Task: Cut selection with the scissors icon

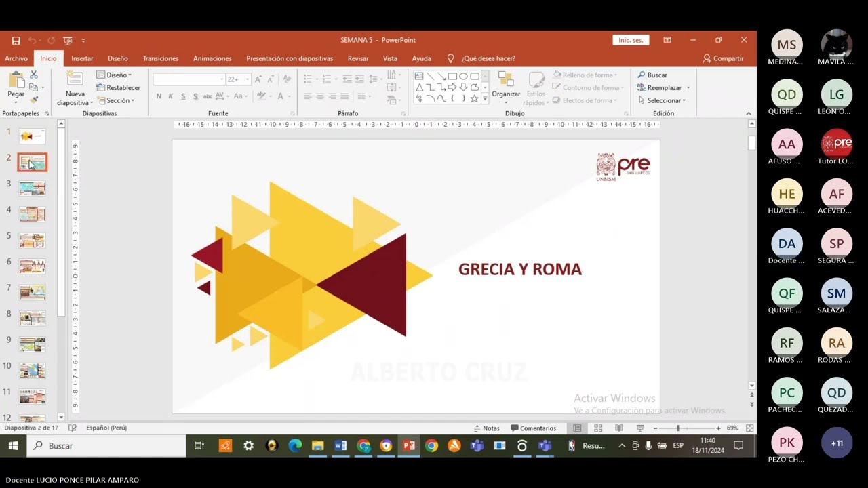Action: (34, 75)
